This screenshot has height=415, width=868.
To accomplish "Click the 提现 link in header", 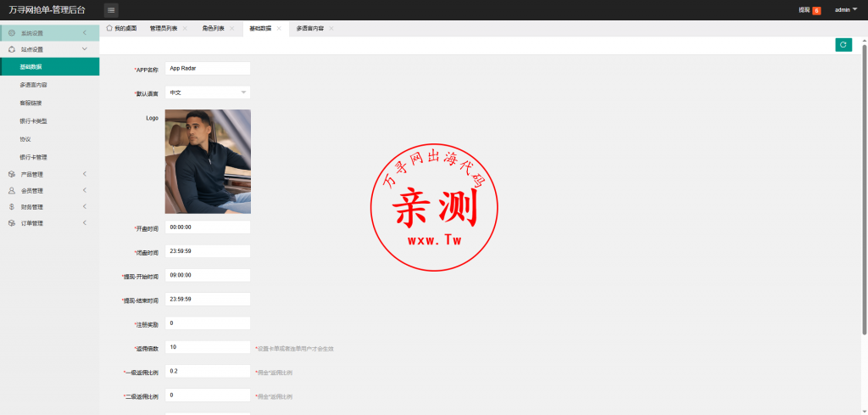I will point(804,10).
